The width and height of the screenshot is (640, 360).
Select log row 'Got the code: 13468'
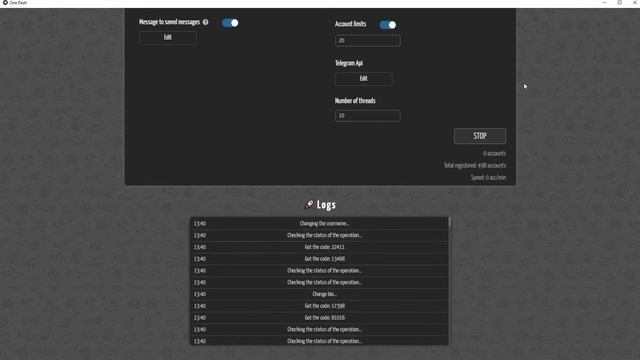pos(319,259)
